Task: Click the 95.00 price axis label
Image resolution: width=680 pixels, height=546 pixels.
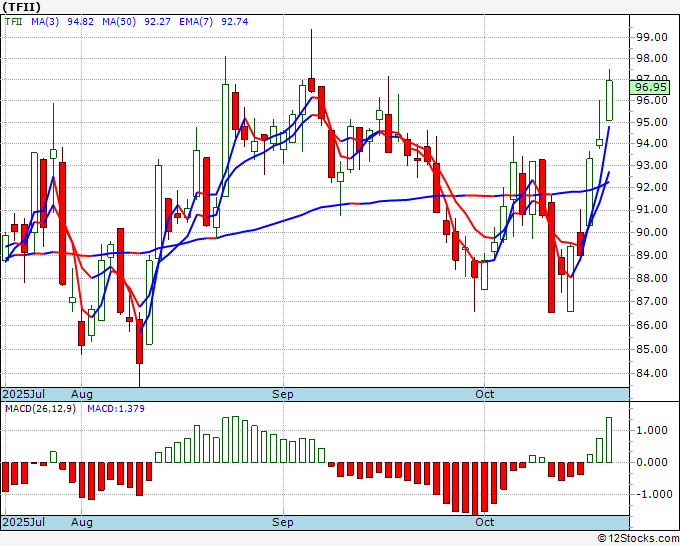Action: pos(651,122)
